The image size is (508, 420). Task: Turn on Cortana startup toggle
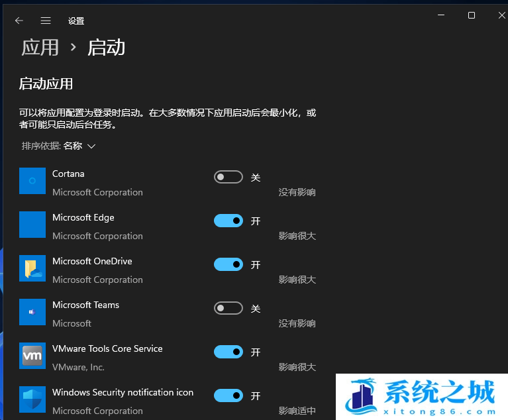[x=229, y=177]
